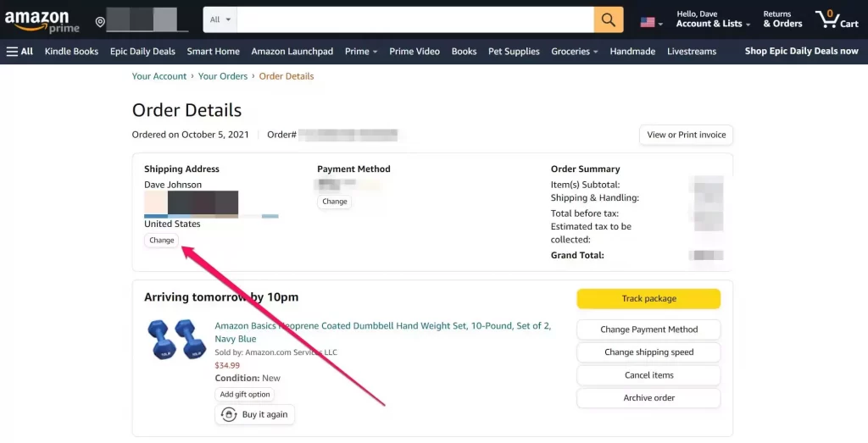Click the US flag language selector
868x443 pixels.
(x=651, y=22)
